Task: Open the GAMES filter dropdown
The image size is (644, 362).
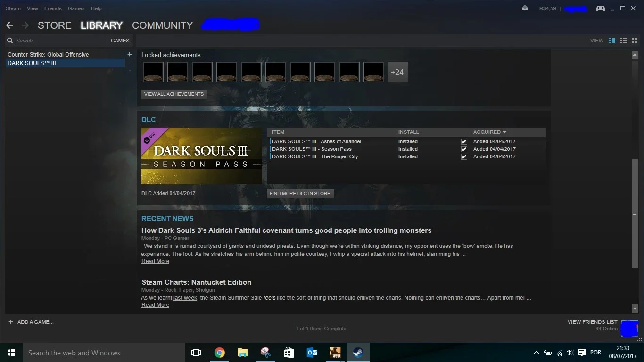Action: [120, 41]
